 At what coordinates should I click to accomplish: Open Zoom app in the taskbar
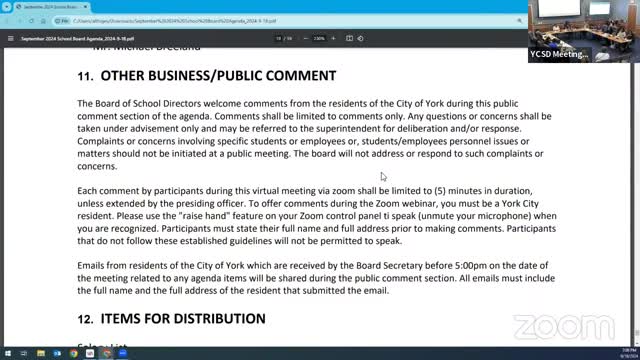pyautogui.click(x=123, y=353)
